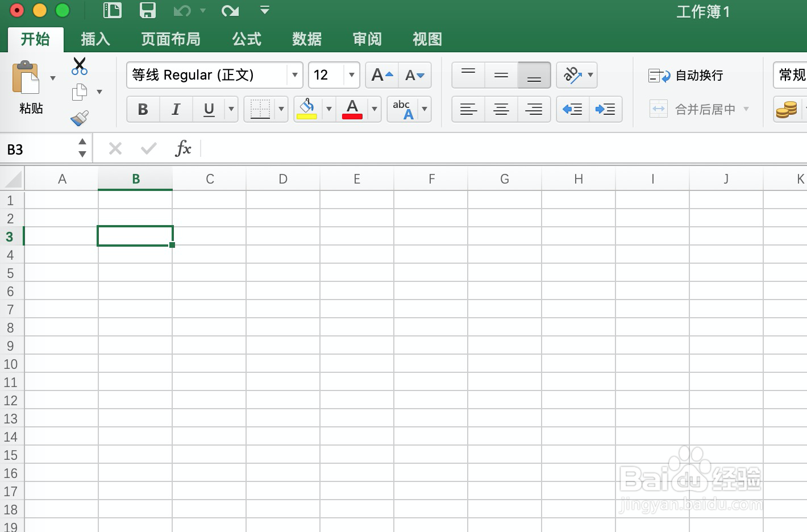
Task: Increase font size with A up icon
Action: click(x=382, y=75)
